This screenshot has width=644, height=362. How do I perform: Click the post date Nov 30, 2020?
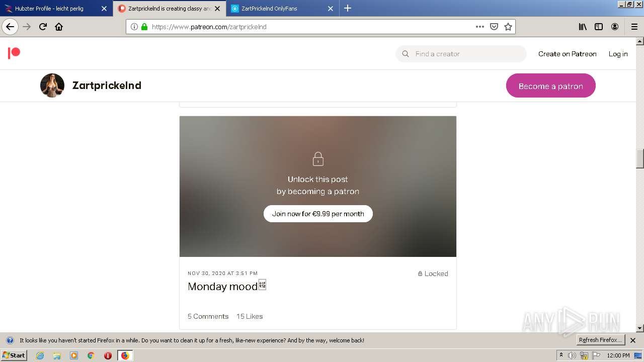222,274
